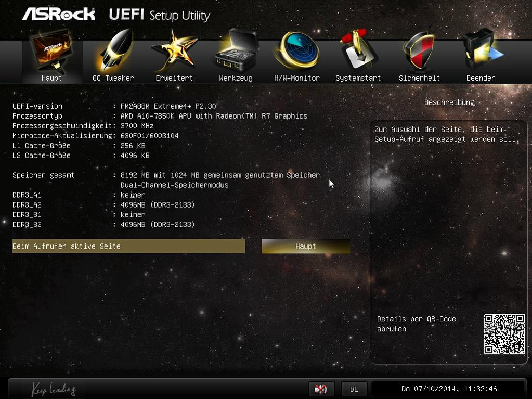Open the Sicherheit shield icon
Image resolution: width=532 pixels, height=399 pixels.
(x=419, y=51)
